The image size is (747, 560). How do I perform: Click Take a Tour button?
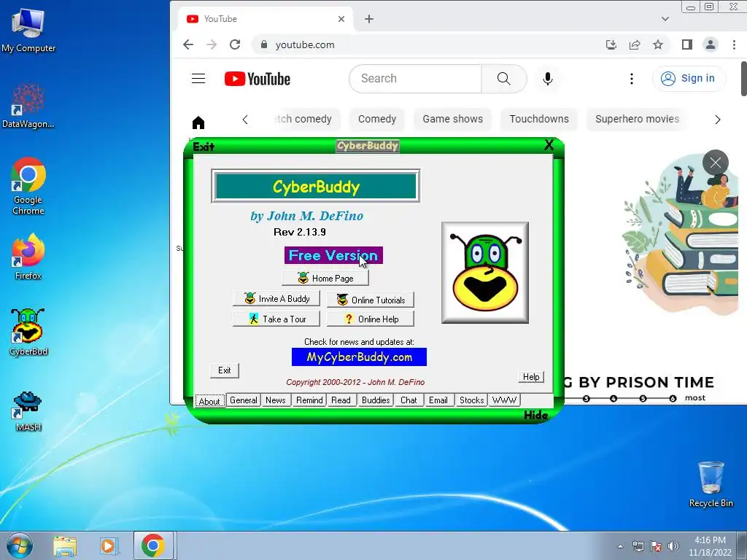276,319
